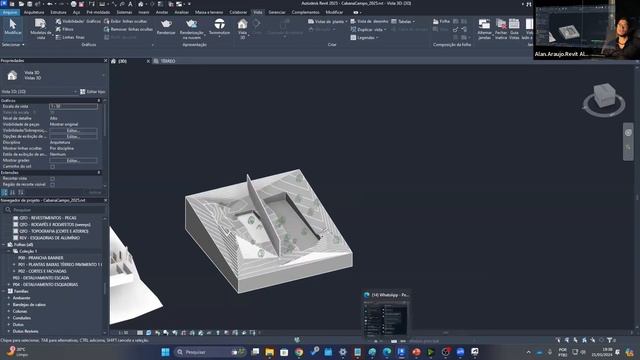
Task: Click Exibir linhas ocultas
Action: pos(125,21)
